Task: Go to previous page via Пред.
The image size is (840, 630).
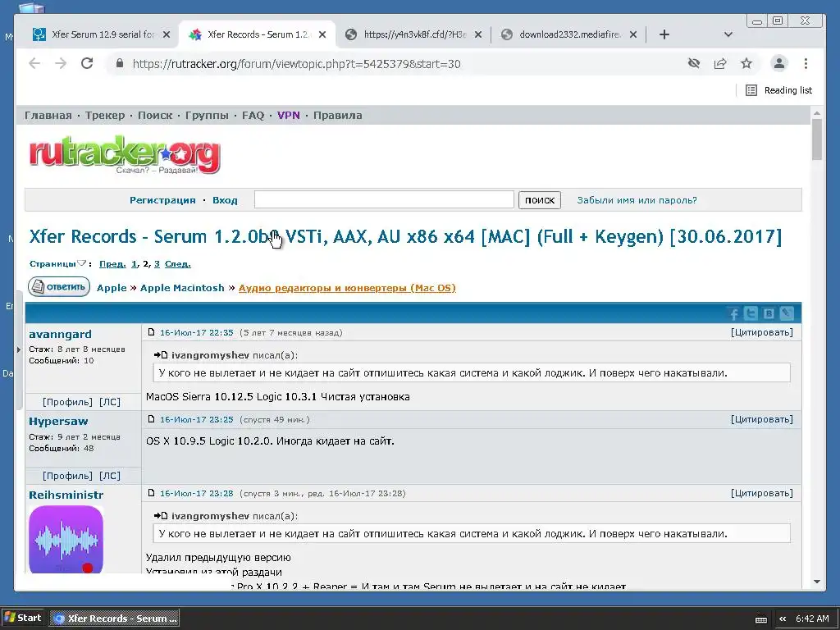Action: 112,264
